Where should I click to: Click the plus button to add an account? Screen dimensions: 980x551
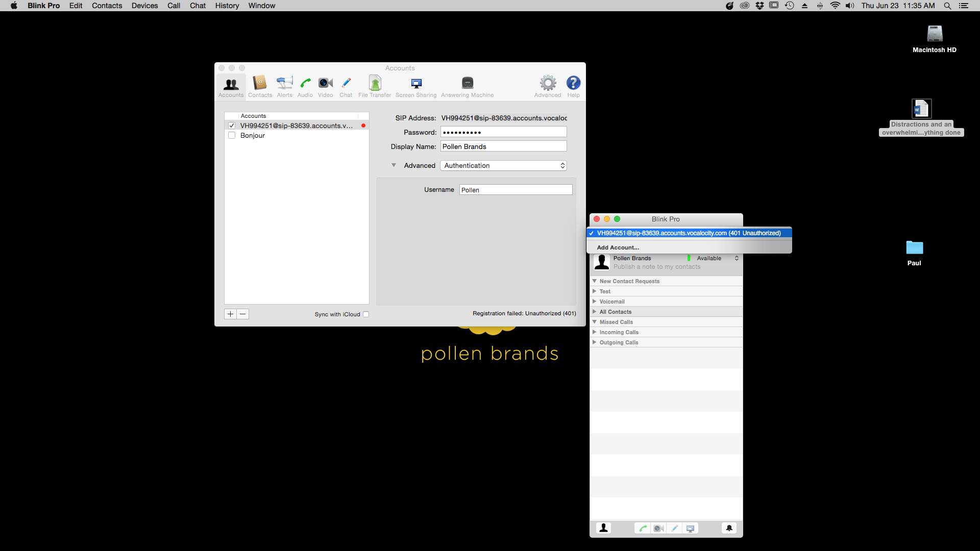(x=230, y=314)
